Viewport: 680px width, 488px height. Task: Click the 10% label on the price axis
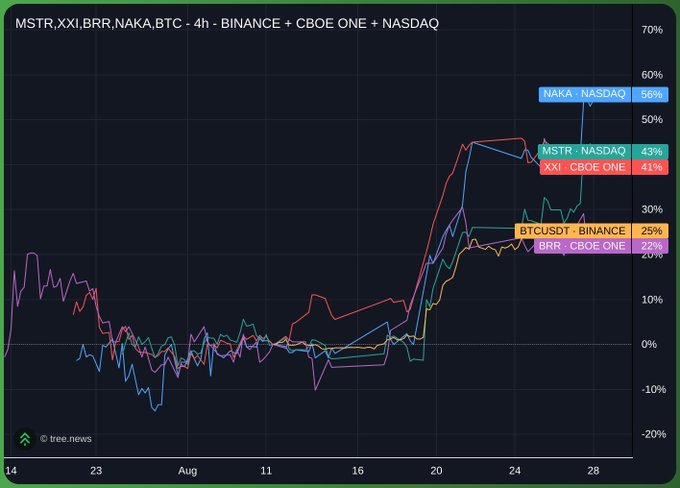coord(652,299)
